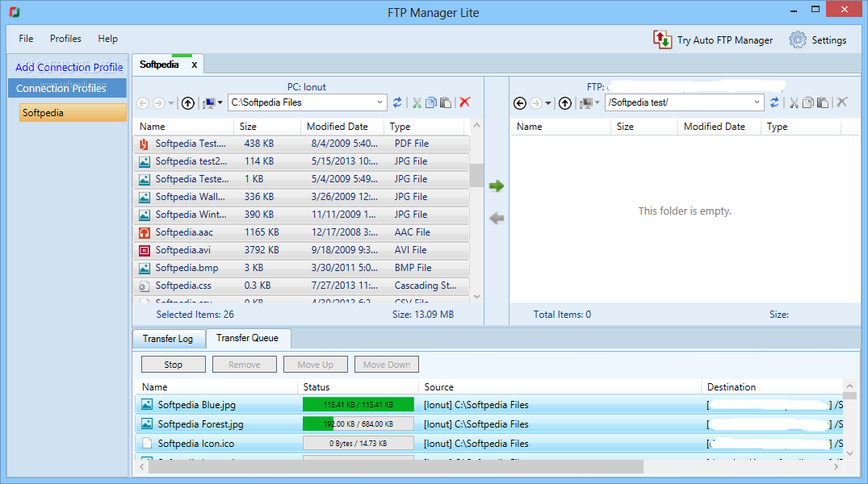Select Softpedia Wall... JPG file row
This screenshot has height=484, width=868.
pos(301,198)
